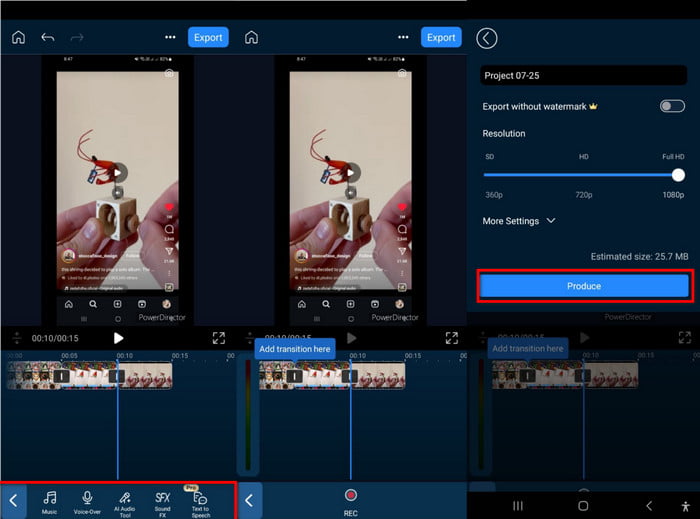Tap Export button in left panel
Viewport: 700px width, 519px height.
(208, 37)
